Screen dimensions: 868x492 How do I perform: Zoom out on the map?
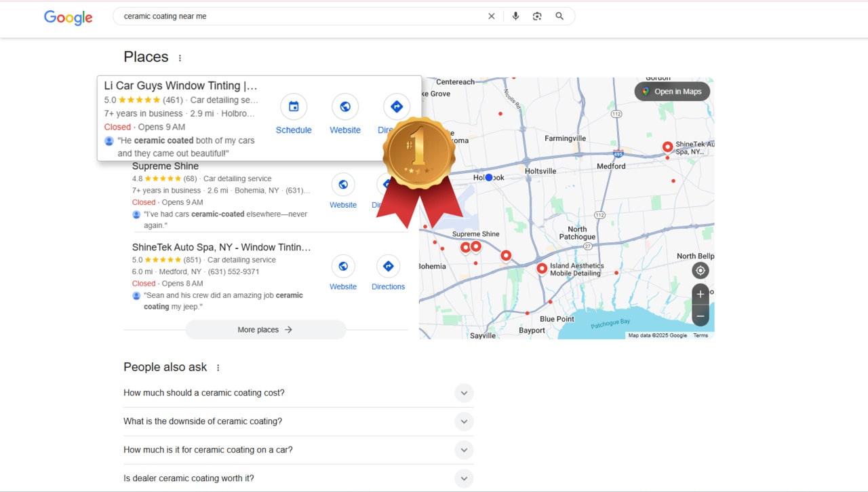[701, 316]
